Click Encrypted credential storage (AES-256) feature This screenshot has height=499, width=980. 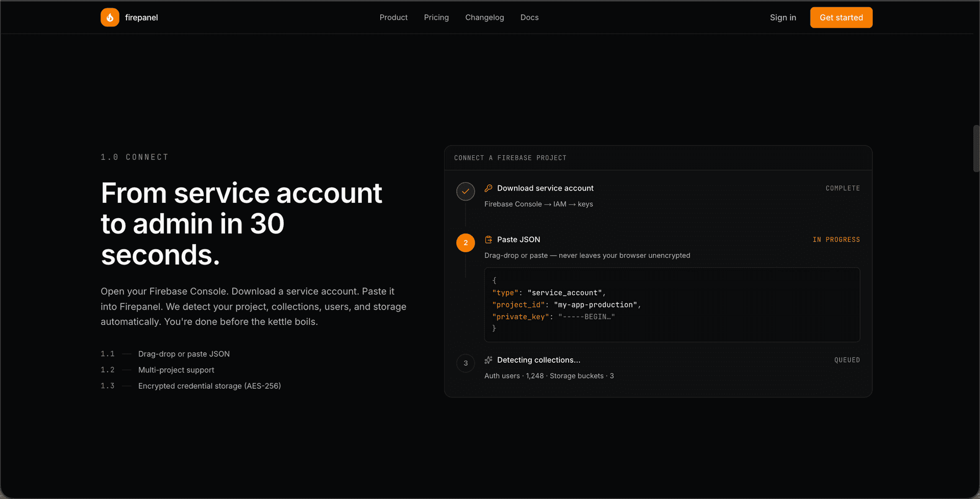point(209,386)
